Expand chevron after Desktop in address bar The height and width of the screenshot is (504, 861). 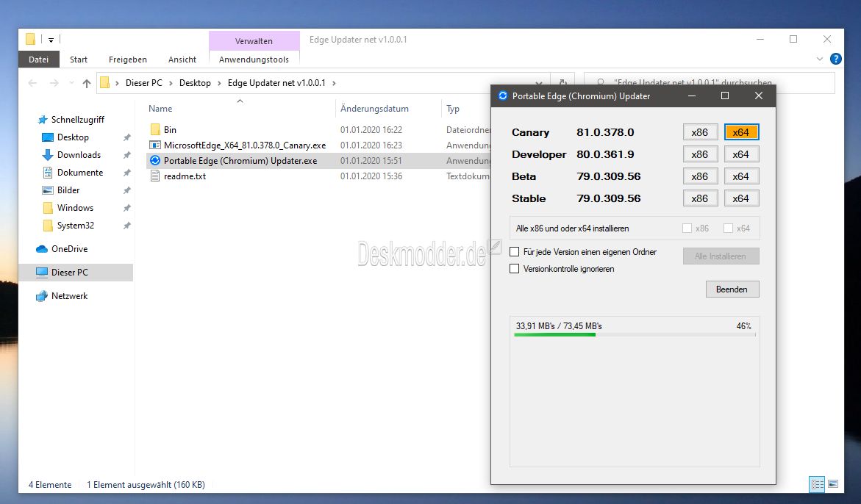(x=220, y=83)
